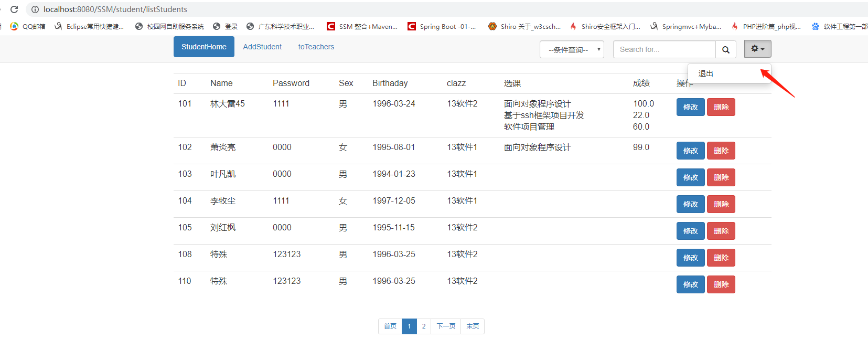Viewport: 868px width, 339px height.
Task: Open the Shiro安全框架入门 bookmark
Action: (605, 26)
